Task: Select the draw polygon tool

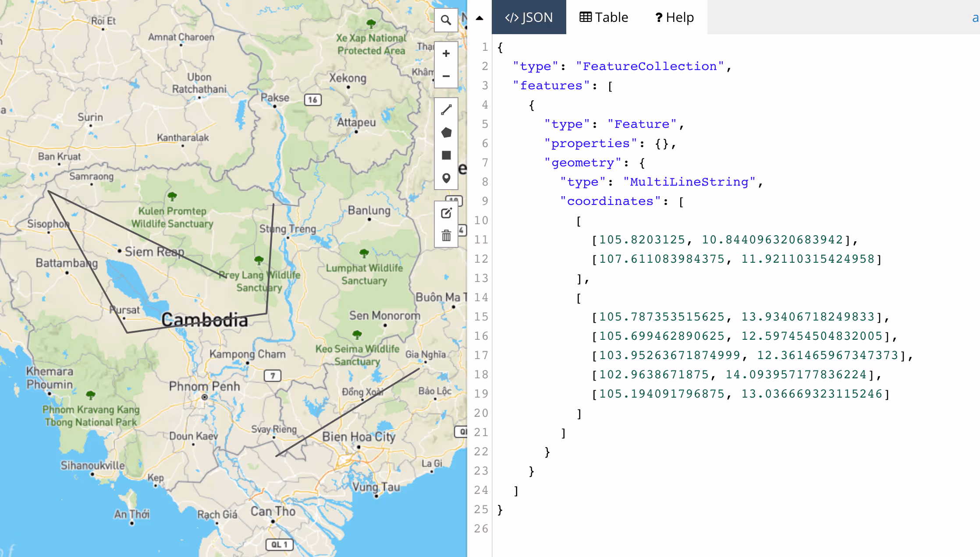Action: (x=446, y=132)
